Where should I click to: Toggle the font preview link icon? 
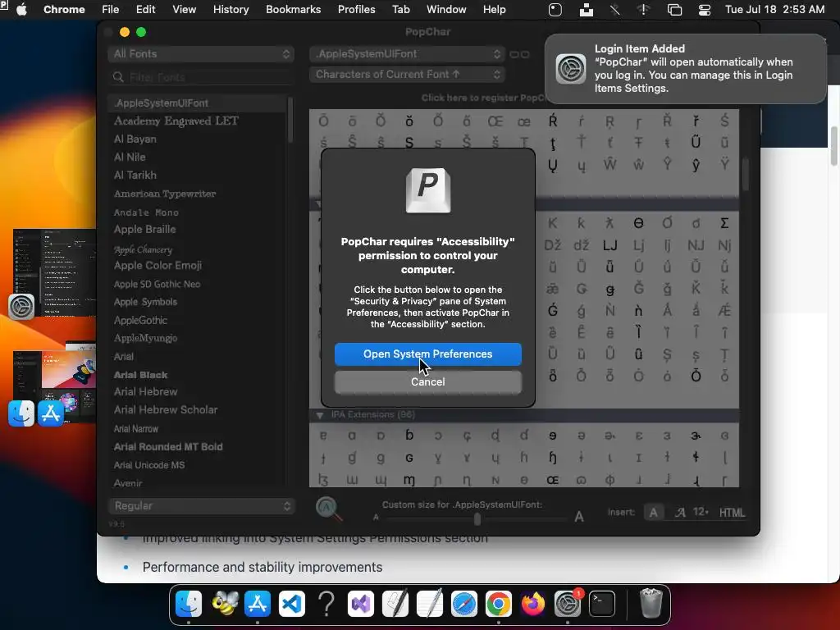coord(519,54)
